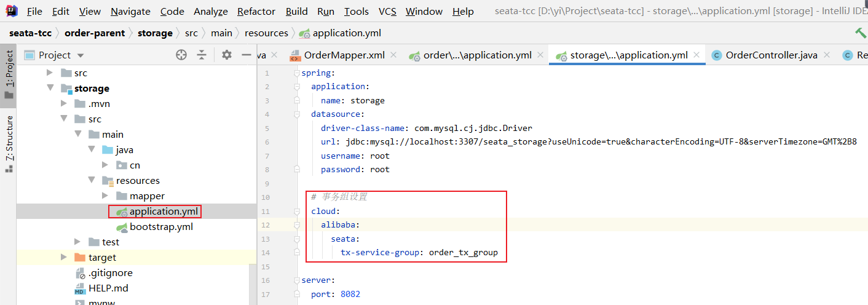868x305 pixels.
Task: Expand the test folder
Action: [x=77, y=242]
